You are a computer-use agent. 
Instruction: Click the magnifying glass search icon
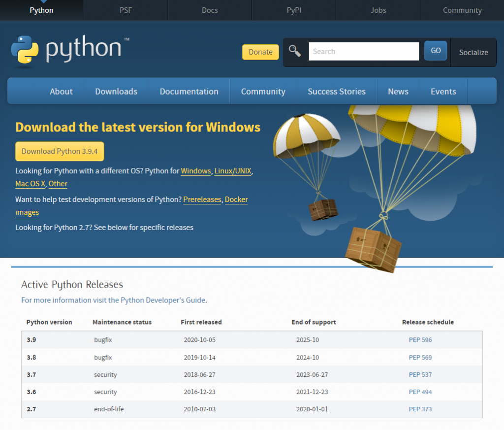[x=295, y=51]
